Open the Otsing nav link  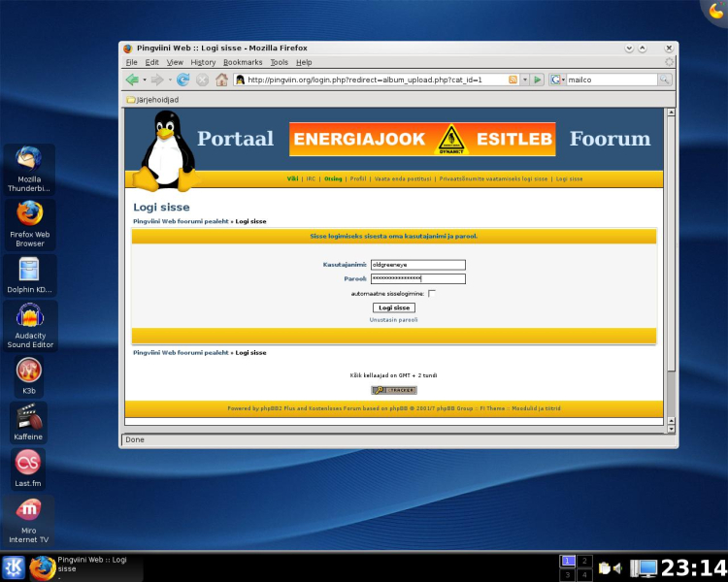click(x=333, y=178)
